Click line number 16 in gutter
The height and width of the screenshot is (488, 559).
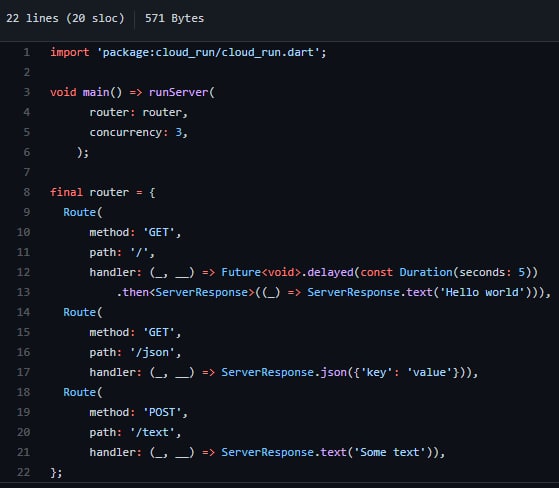tap(24, 352)
